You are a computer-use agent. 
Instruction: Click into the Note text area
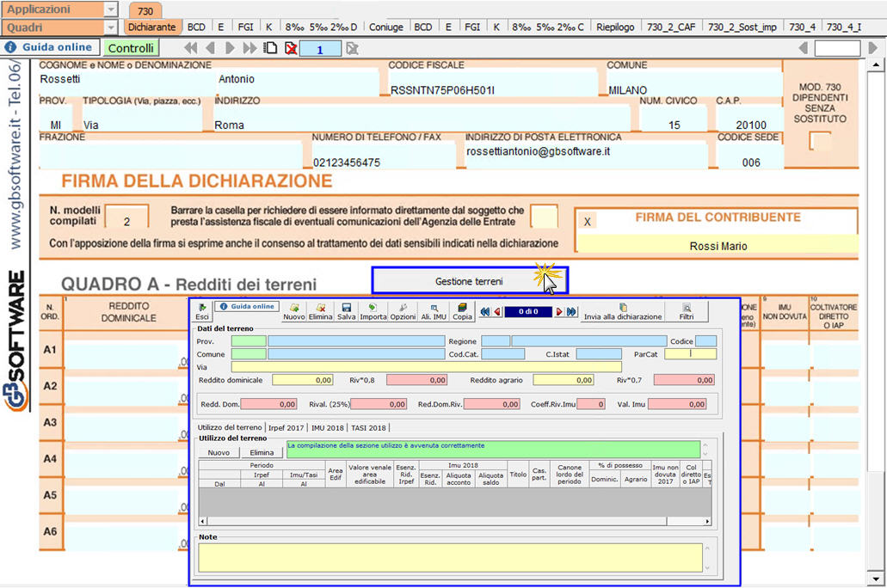tap(450, 557)
